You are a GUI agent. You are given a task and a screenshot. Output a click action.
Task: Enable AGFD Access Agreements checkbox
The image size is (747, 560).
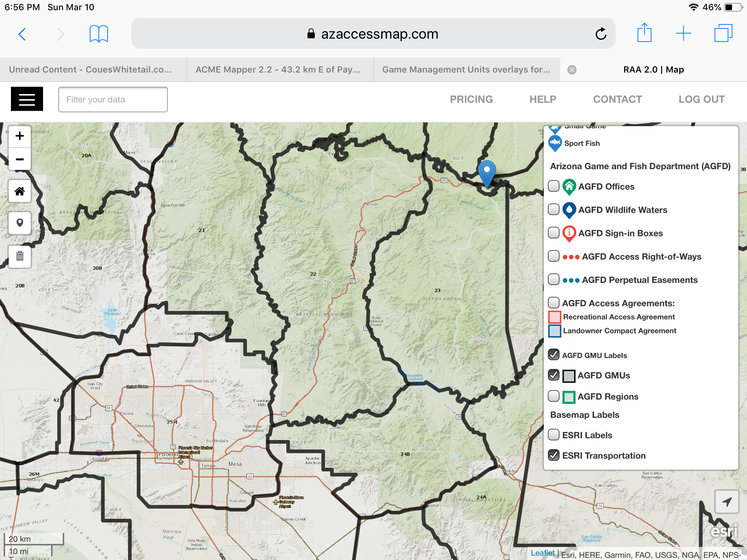554,303
